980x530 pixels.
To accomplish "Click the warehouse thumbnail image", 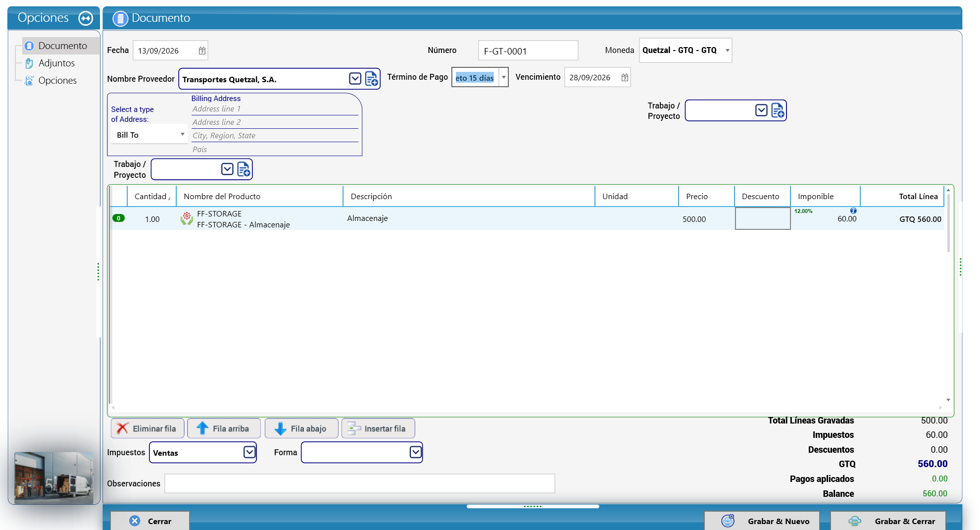I will [54, 477].
